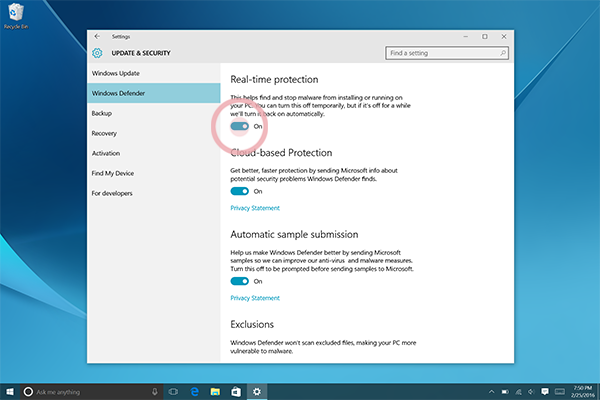This screenshot has width=600, height=400.
Task: Click the touch keyboard tray icon
Action: pos(560,392)
